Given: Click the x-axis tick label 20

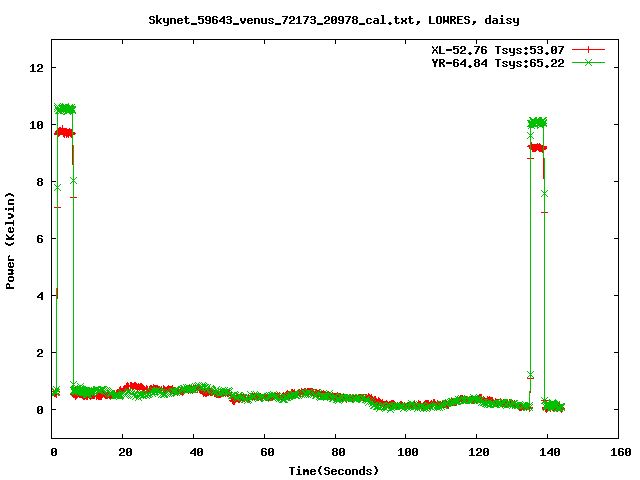Looking at the screenshot, I should 125,452.
